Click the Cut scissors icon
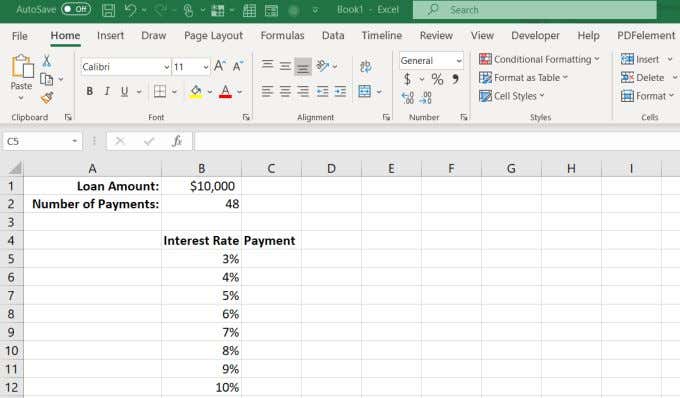680x398 pixels. tap(46, 61)
